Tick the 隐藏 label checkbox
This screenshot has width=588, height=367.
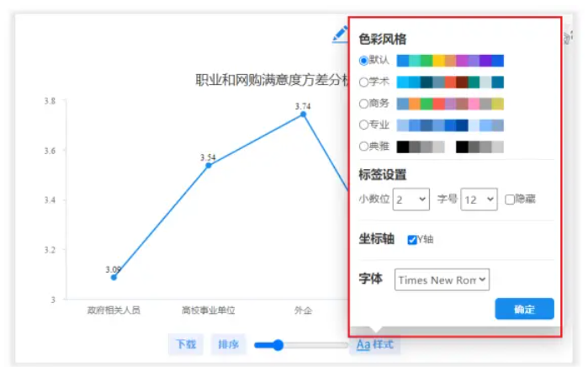pos(510,199)
